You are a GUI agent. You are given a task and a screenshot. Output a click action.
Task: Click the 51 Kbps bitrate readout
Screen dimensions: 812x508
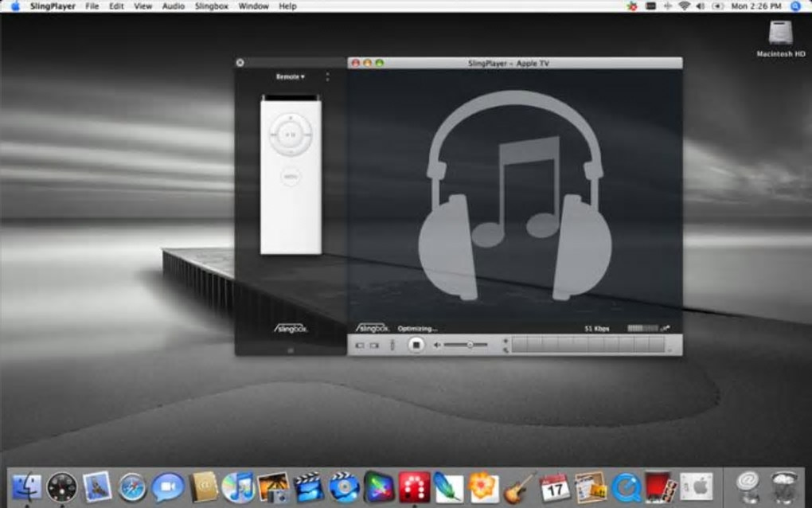pos(597,329)
